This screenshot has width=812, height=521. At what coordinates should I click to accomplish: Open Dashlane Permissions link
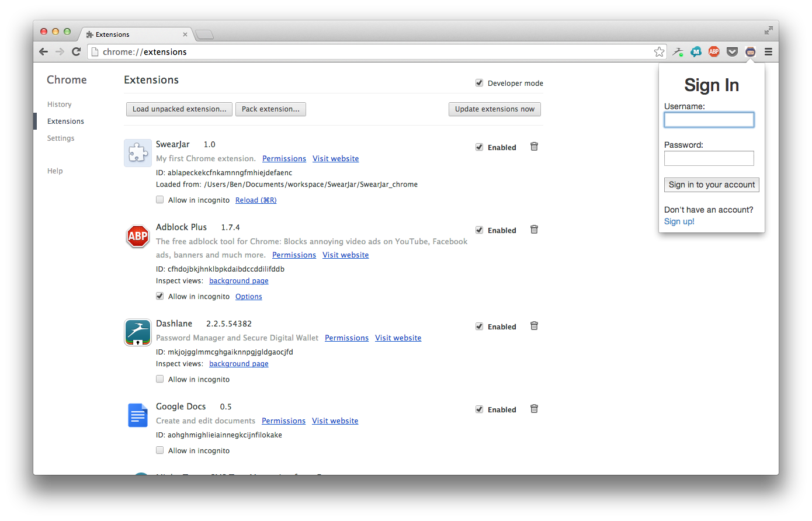(x=346, y=338)
